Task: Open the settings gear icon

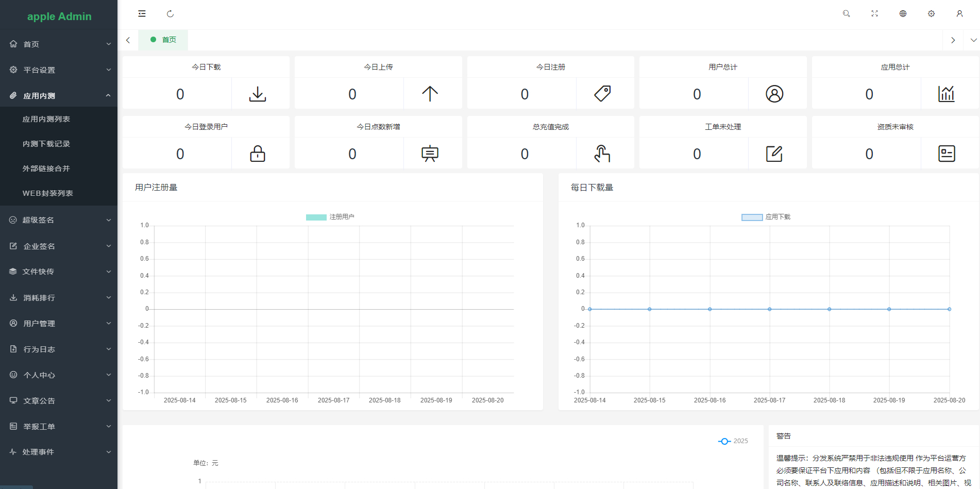Action: click(931, 14)
